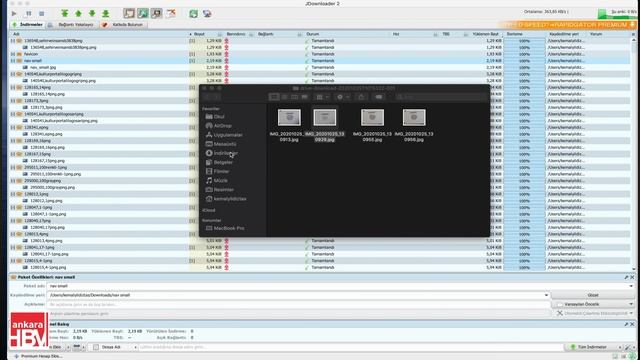Start downloads with the play icon
The image size is (640, 360).
[14, 13]
